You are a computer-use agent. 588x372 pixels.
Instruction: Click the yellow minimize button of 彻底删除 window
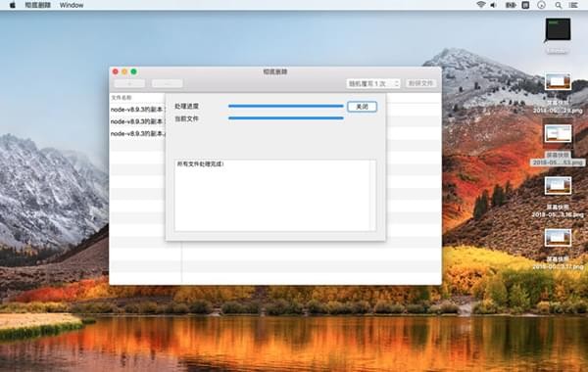(x=124, y=71)
